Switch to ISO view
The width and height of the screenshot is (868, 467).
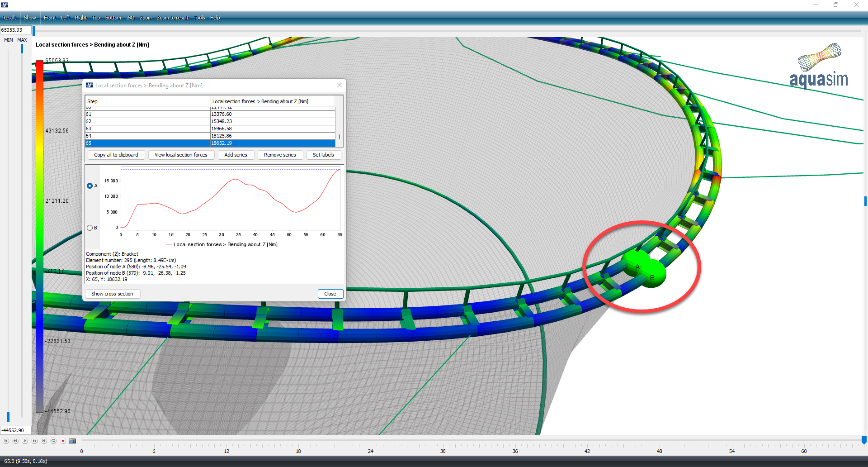pyautogui.click(x=130, y=18)
